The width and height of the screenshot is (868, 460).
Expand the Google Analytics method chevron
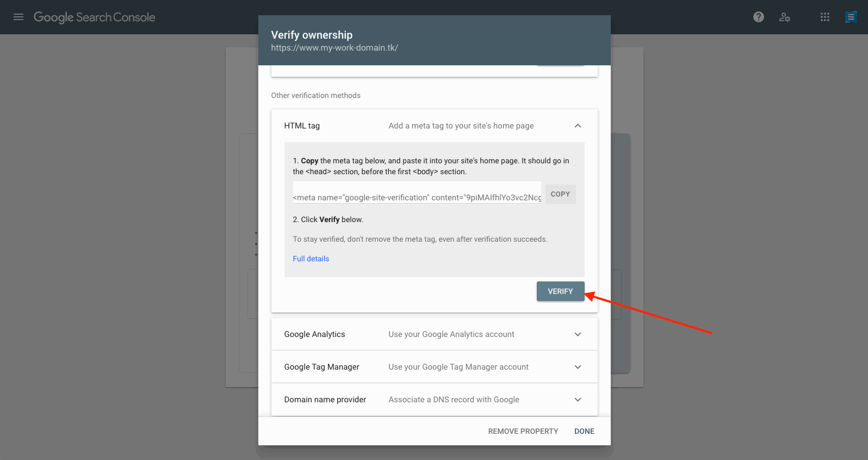pyautogui.click(x=578, y=334)
